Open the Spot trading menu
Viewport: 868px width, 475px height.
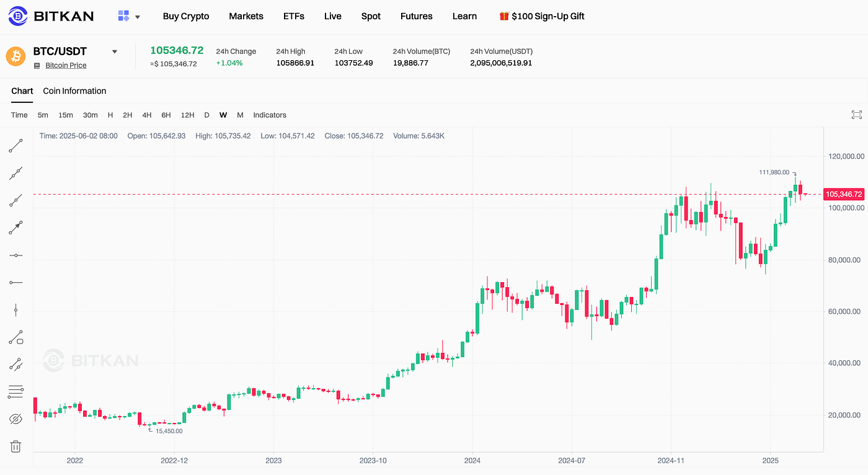[x=371, y=16]
